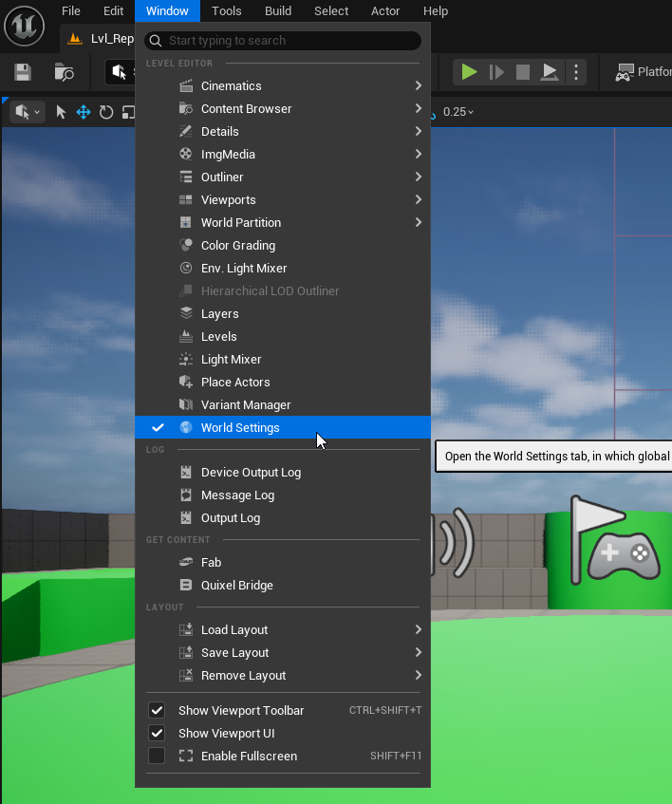This screenshot has height=804, width=672.
Task: Expand the ImgMedia submenu arrow
Action: click(x=419, y=154)
